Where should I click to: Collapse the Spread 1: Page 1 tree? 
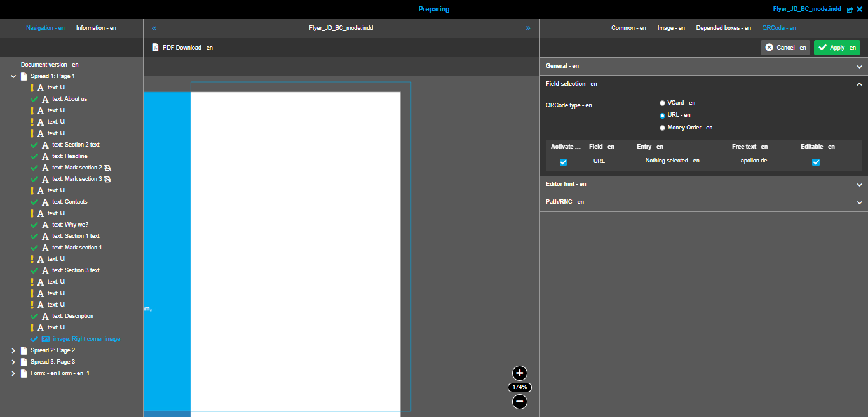[13, 76]
